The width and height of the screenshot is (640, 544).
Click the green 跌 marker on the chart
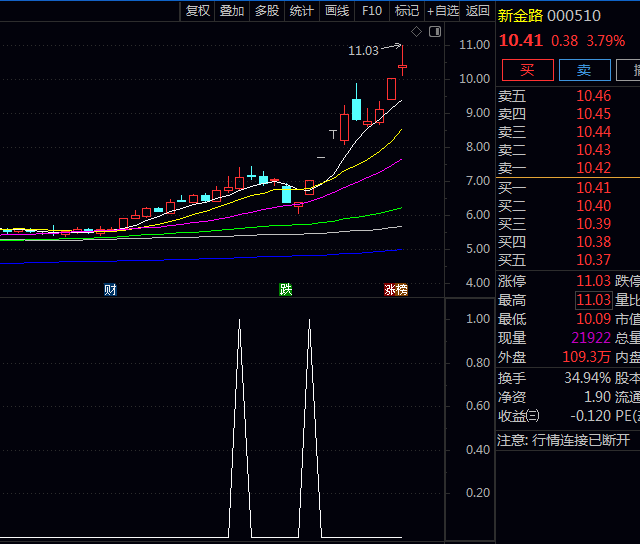pyautogui.click(x=286, y=290)
